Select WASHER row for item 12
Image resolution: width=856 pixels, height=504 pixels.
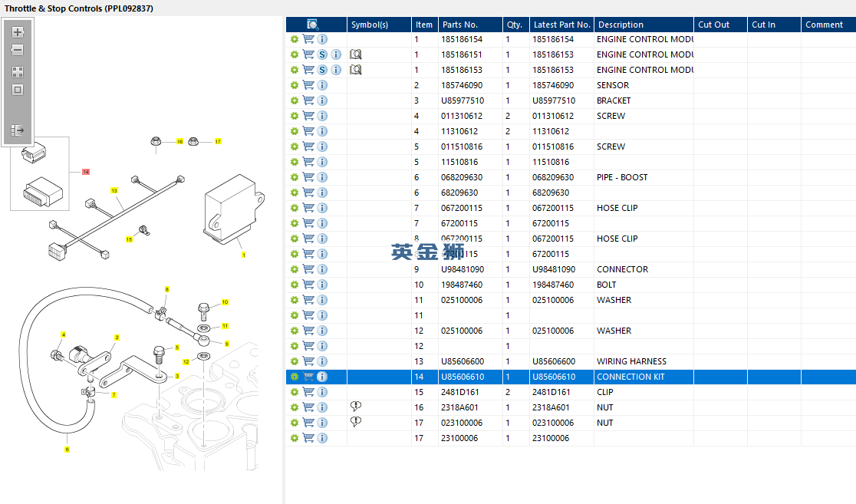coord(571,331)
